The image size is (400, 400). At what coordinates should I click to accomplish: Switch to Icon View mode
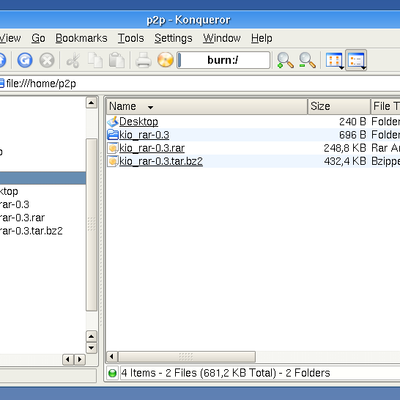tap(334, 61)
